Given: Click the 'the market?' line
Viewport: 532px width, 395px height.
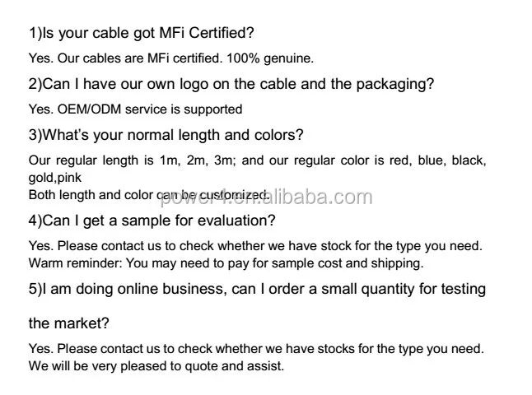Looking at the screenshot, I should tap(69, 323).
